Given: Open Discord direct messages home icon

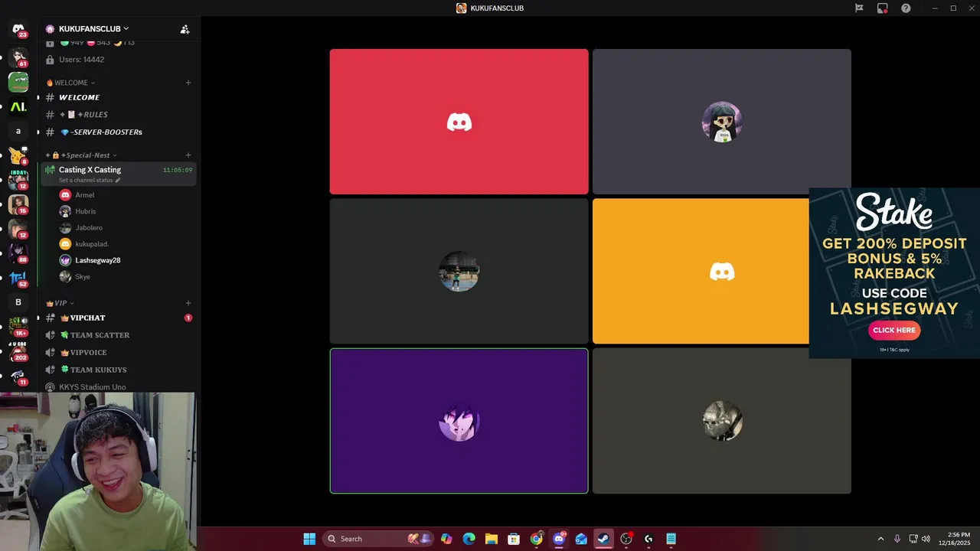Looking at the screenshot, I should click(x=18, y=29).
